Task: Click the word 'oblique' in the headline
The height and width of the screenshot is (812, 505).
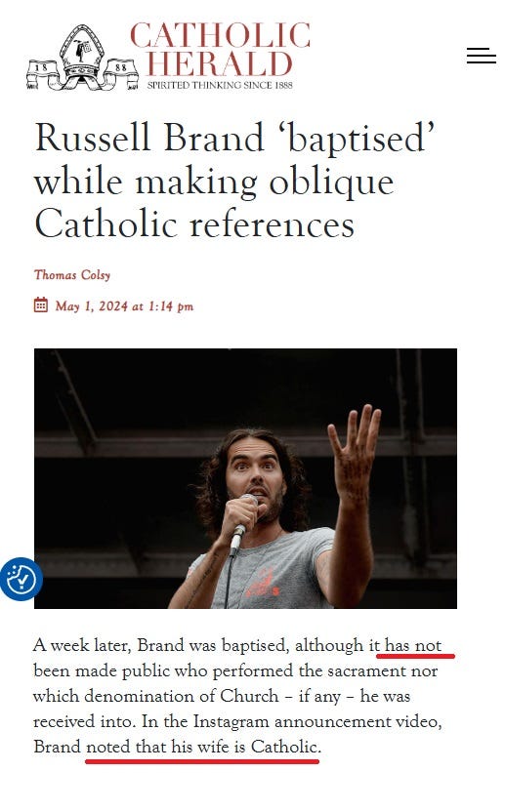Action: click(331, 183)
